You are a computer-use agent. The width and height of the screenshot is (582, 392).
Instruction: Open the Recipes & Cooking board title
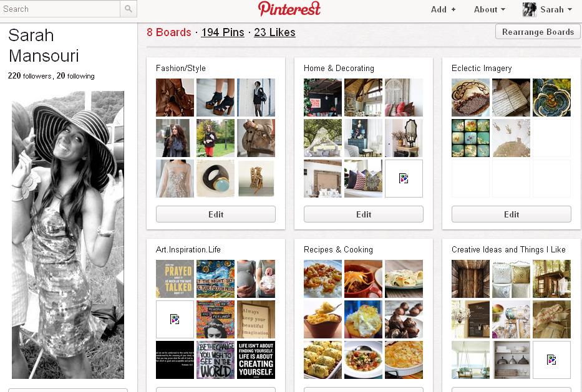[338, 249]
